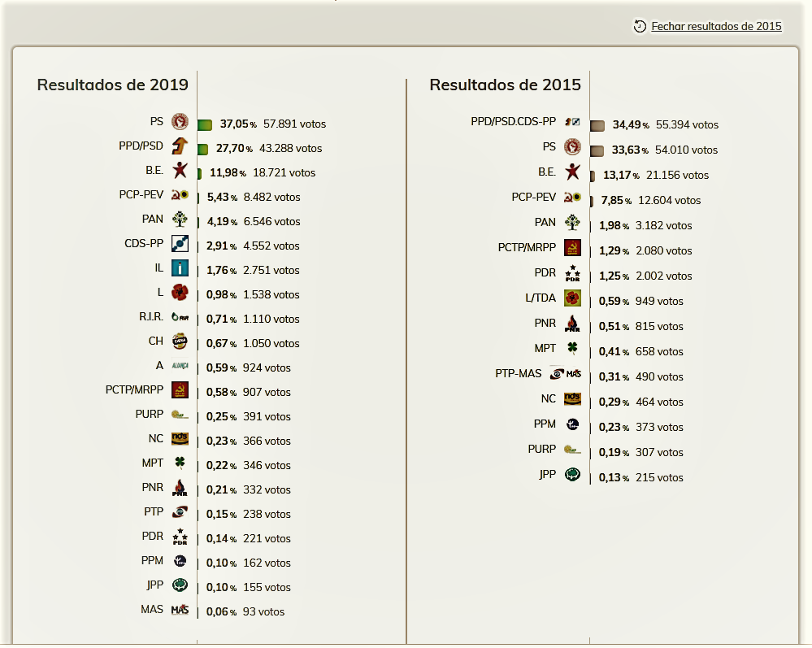Click the Resultados de 2015 heading
Screen dimensions: 812x648
[505, 85]
